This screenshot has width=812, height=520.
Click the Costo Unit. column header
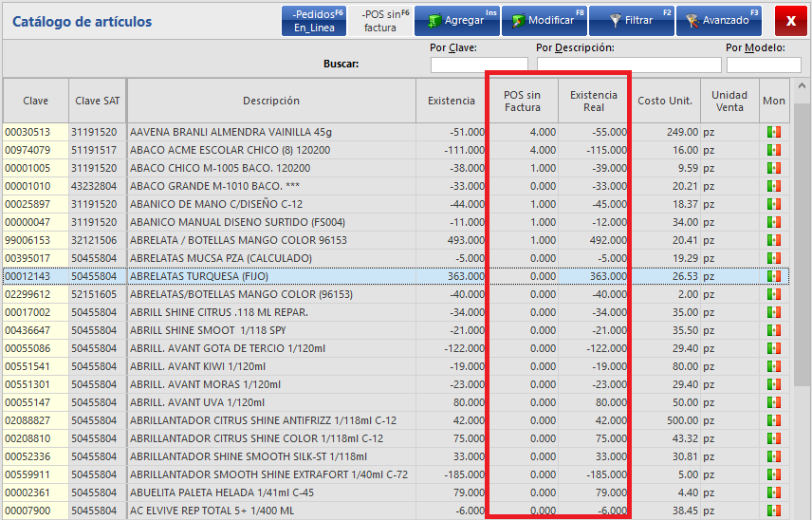click(x=665, y=101)
